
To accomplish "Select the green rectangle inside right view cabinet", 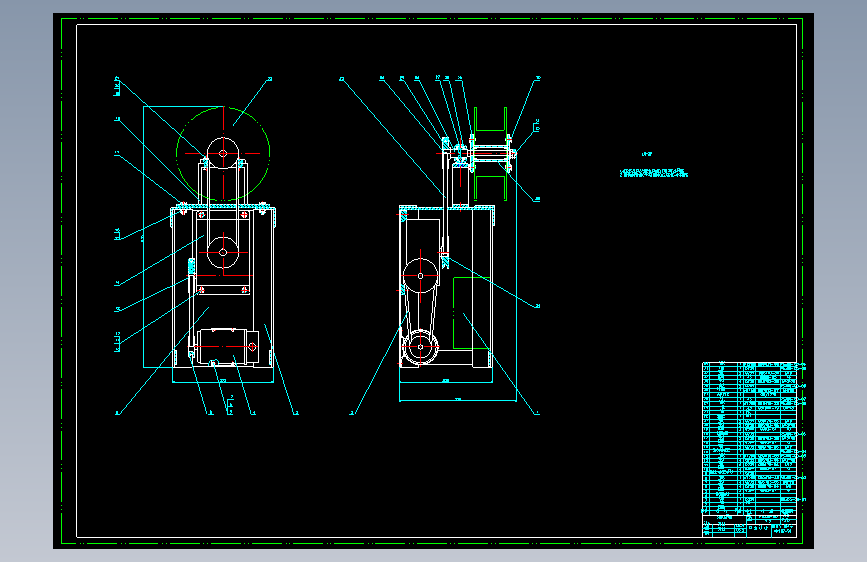I will tap(472, 313).
